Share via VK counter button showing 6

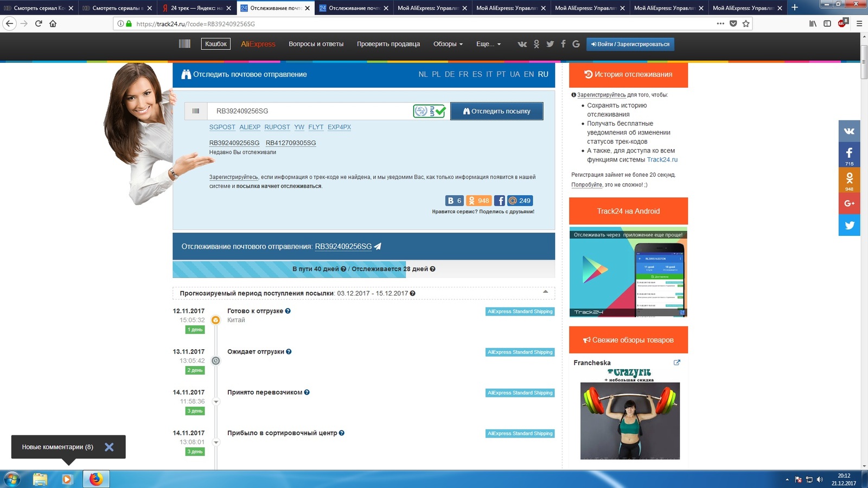(455, 201)
